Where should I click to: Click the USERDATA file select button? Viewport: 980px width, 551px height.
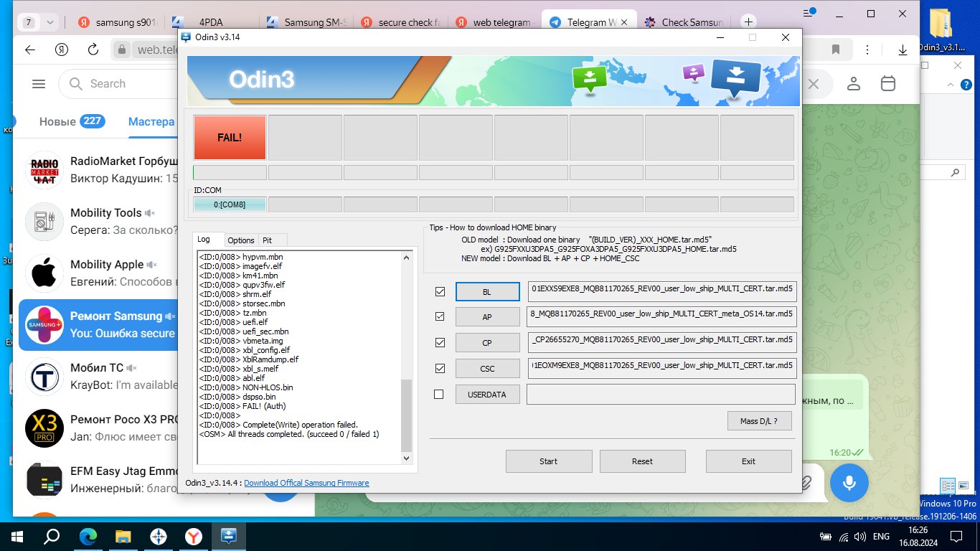click(487, 395)
